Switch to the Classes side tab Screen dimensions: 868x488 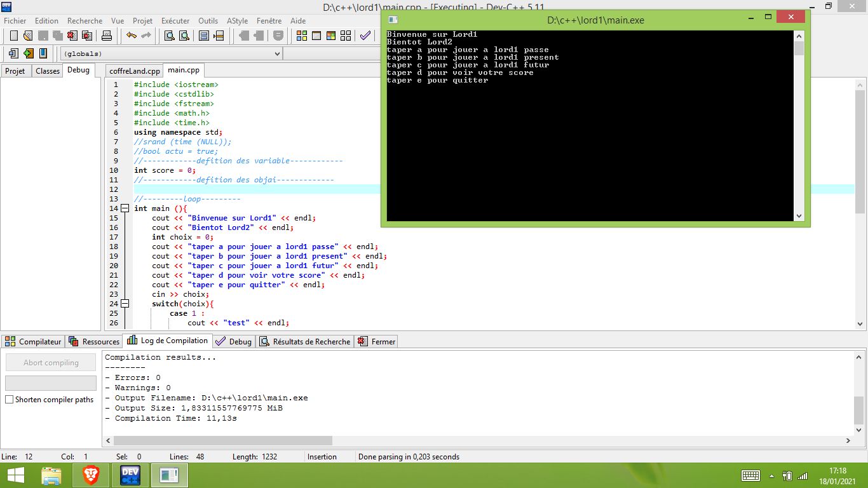click(x=48, y=71)
